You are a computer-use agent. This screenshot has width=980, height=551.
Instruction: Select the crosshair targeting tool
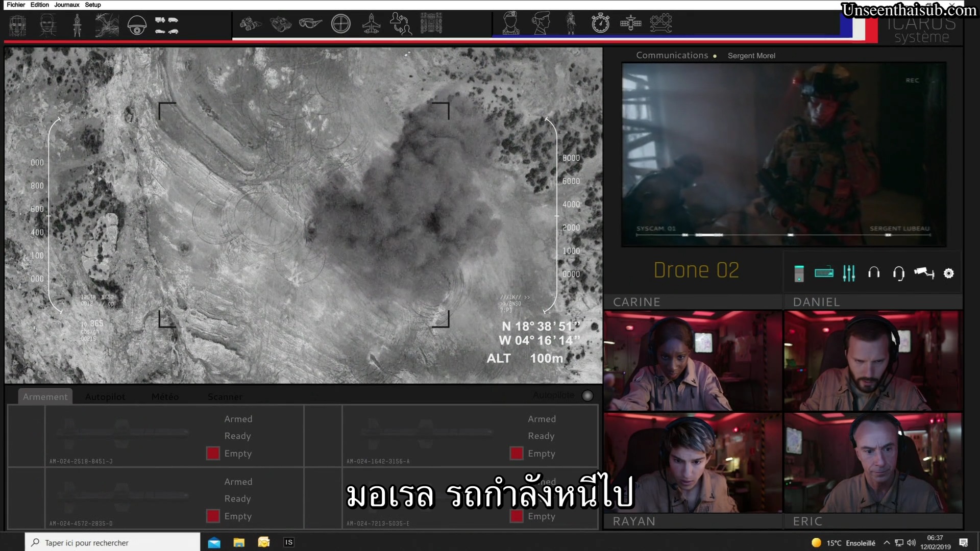point(340,23)
